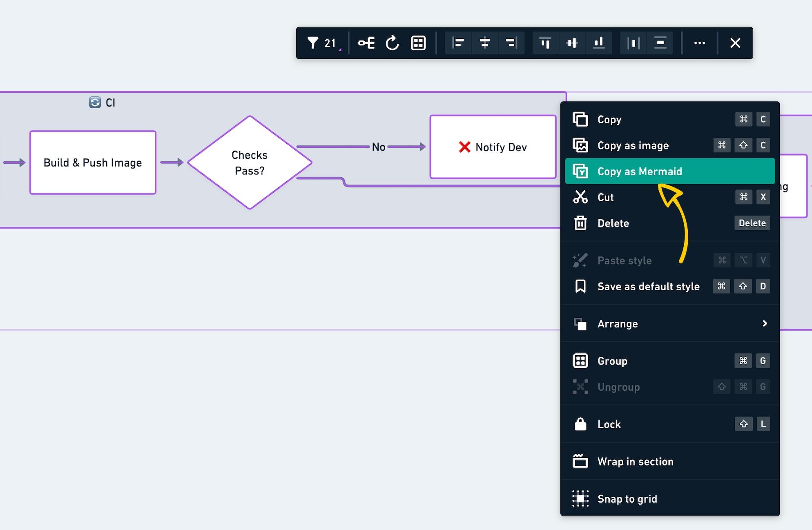The width and height of the screenshot is (812, 530).
Task: Click the group icon in top toolbar
Action: (418, 43)
